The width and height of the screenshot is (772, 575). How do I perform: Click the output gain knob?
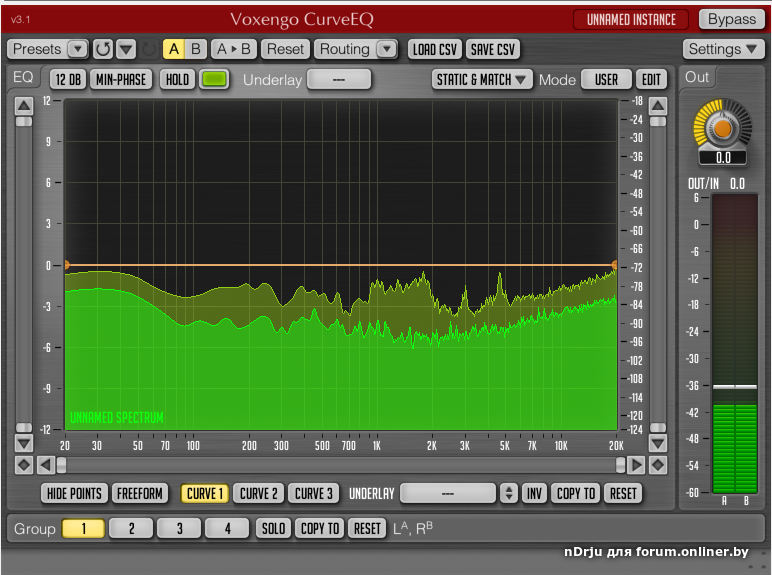(x=722, y=127)
